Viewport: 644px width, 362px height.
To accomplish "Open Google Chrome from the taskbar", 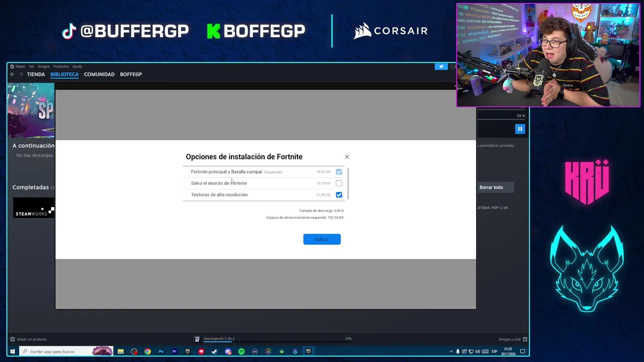I will point(147,351).
